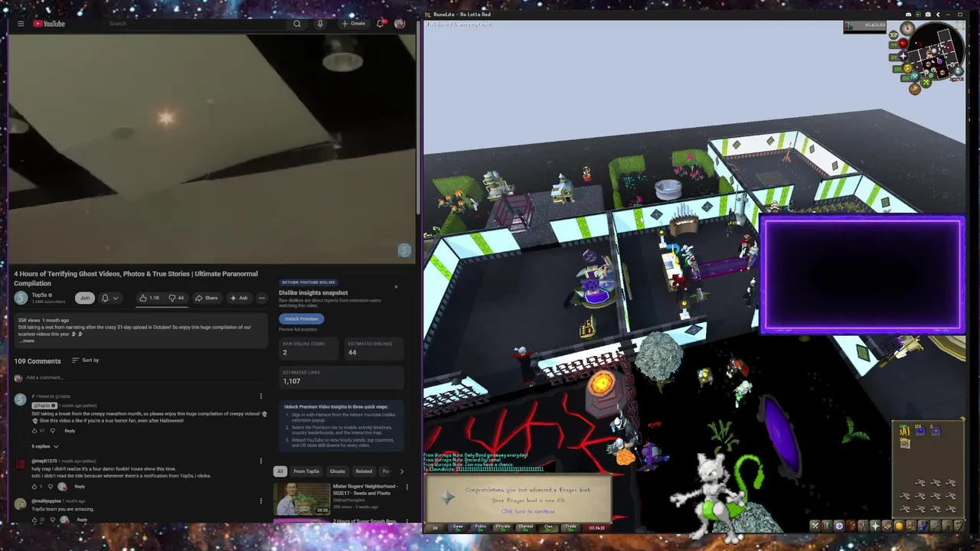Viewport: 980px width, 551px height.
Task: Activate quick prayers via prayer orb
Action: 903,56
